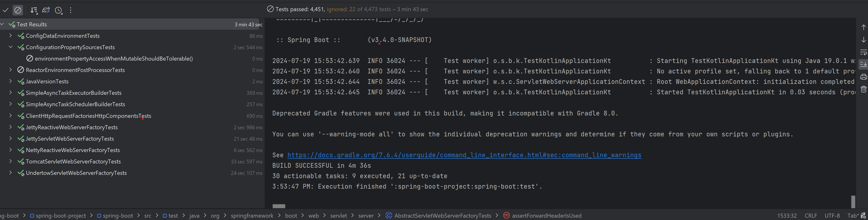
Task: Clear console with the trash icon
Action: pyautogui.click(x=863, y=89)
